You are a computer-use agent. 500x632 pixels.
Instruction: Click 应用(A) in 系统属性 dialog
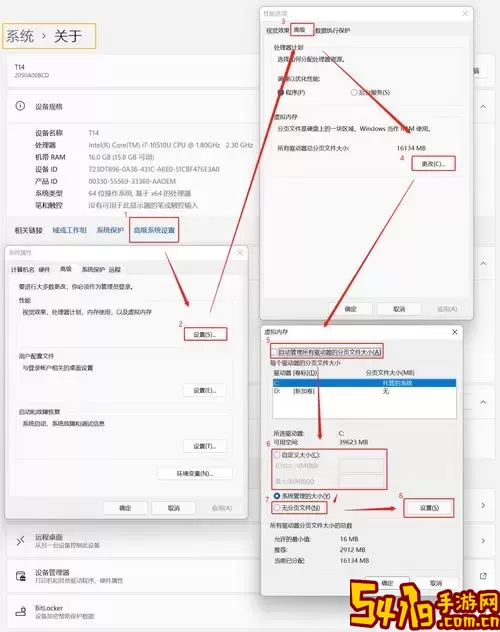coord(222,508)
